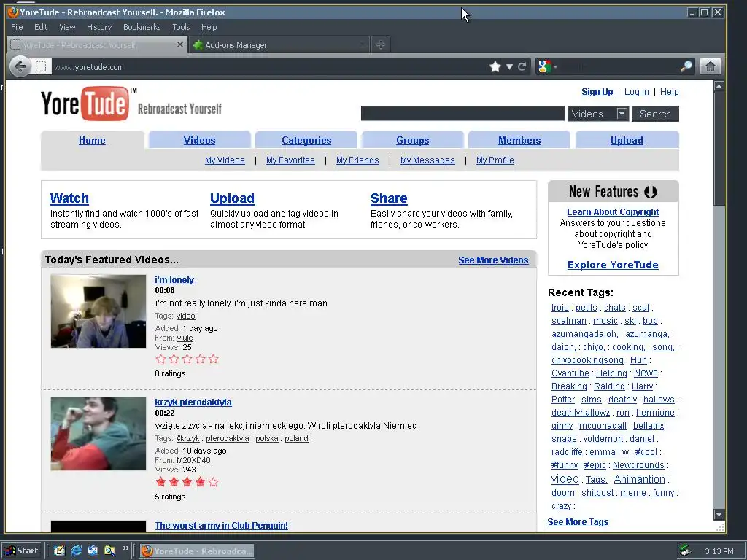
Task: Focus the YoreTude search input field
Action: [462, 113]
